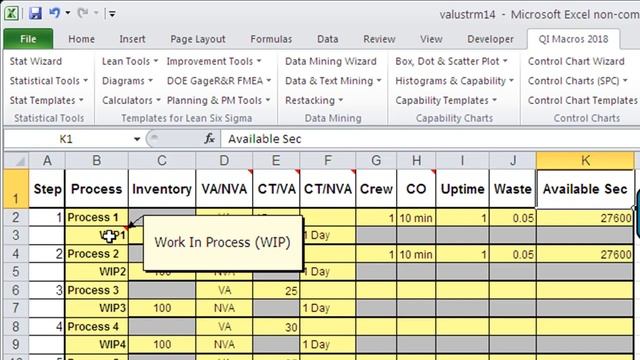Click the Name Box showing K1
Viewport: 640px width, 360px height.
point(67,139)
